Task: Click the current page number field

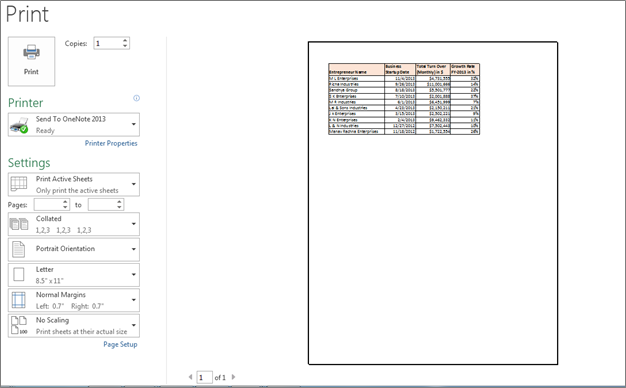Action: 204,377
